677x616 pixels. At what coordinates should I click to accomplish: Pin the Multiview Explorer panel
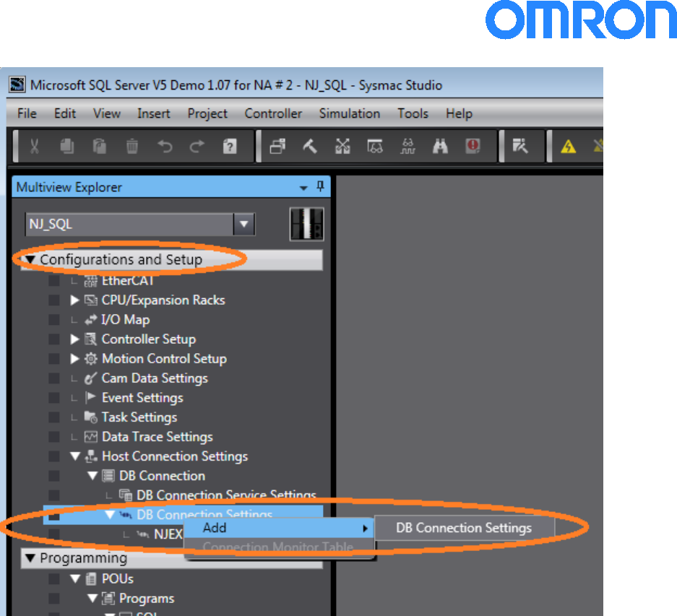tap(320, 187)
